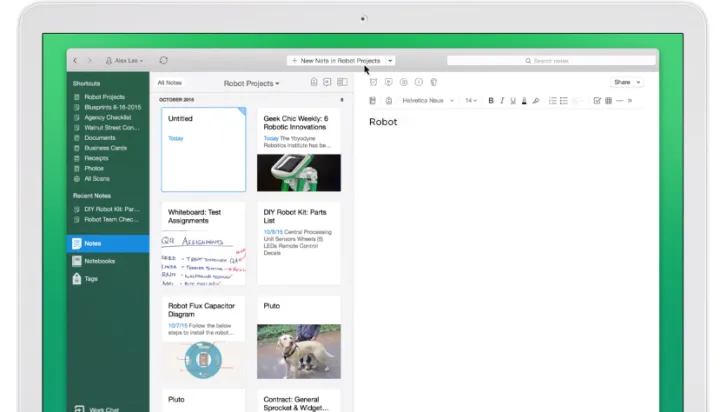Image resolution: width=720 pixels, height=412 pixels.
Task: Open the Helvetica Neue font dropdown
Action: [427, 101]
